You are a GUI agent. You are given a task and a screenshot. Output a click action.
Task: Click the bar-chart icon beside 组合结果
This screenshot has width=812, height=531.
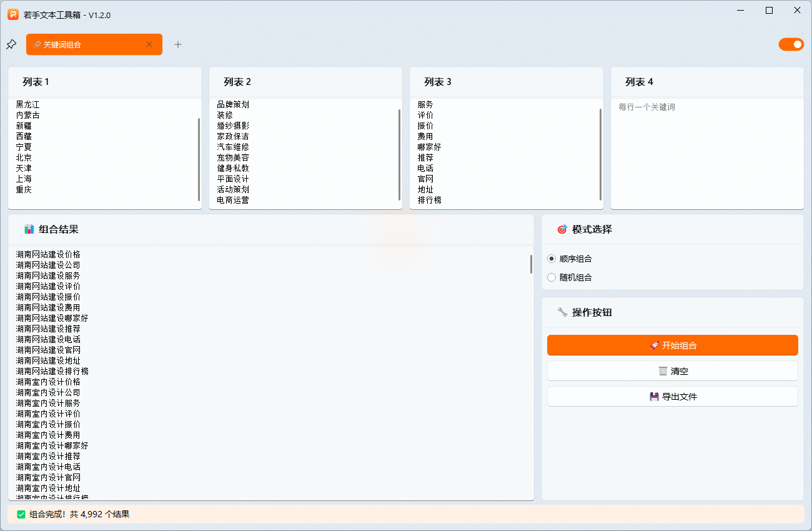pyautogui.click(x=29, y=229)
